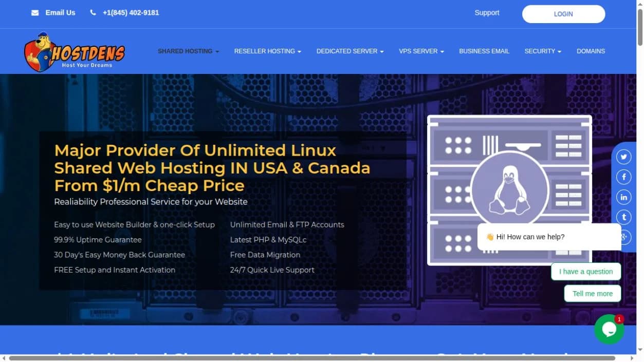
Task: Open the Tumblr social icon
Action: [x=624, y=217]
